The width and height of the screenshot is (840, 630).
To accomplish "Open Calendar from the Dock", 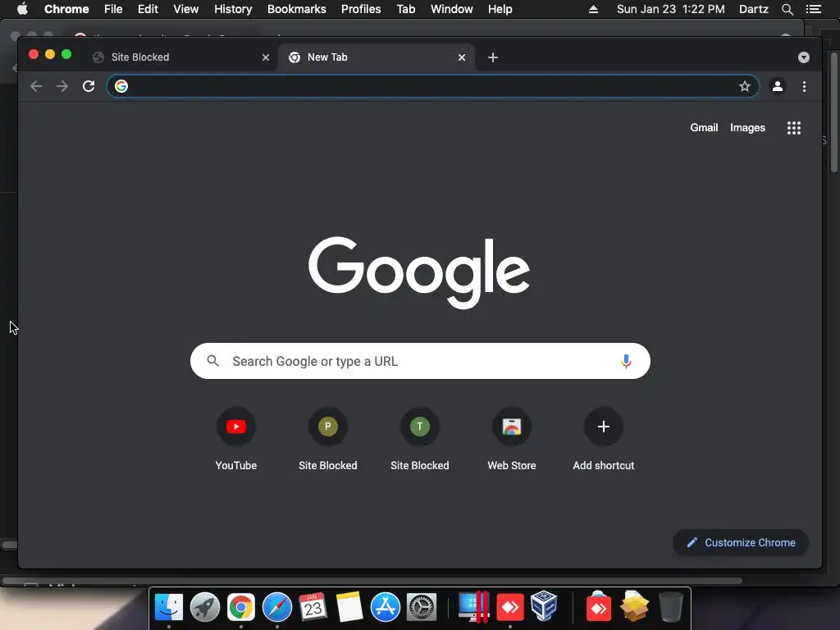I will [313, 607].
